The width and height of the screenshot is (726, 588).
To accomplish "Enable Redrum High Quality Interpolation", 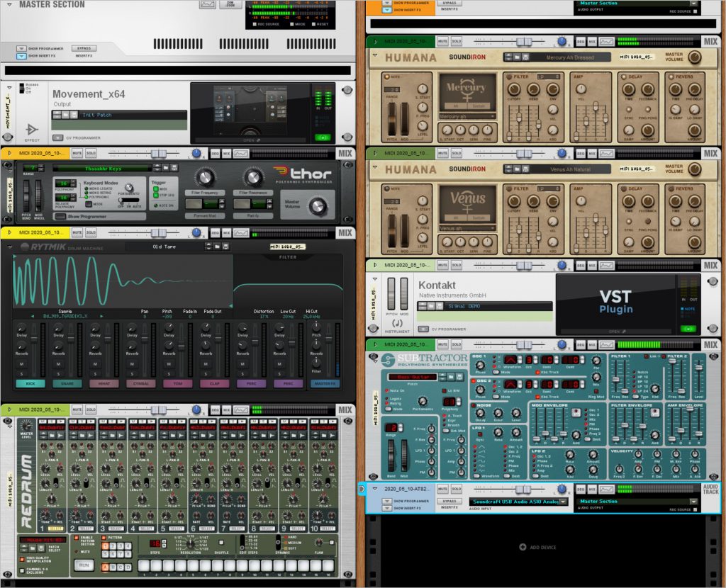I will (22, 560).
